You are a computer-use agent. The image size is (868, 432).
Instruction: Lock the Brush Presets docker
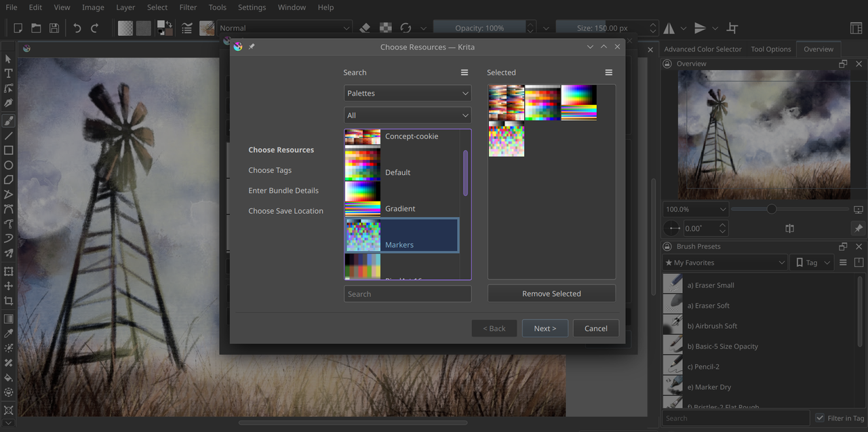[x=668, y=247]
